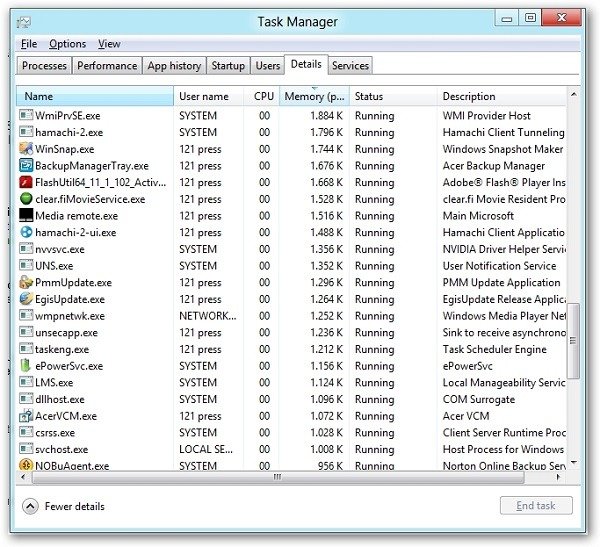Viewport: 600px width, 547px height.
Task: Click the taskeng.exe process icon
Action: coord(26,349)
